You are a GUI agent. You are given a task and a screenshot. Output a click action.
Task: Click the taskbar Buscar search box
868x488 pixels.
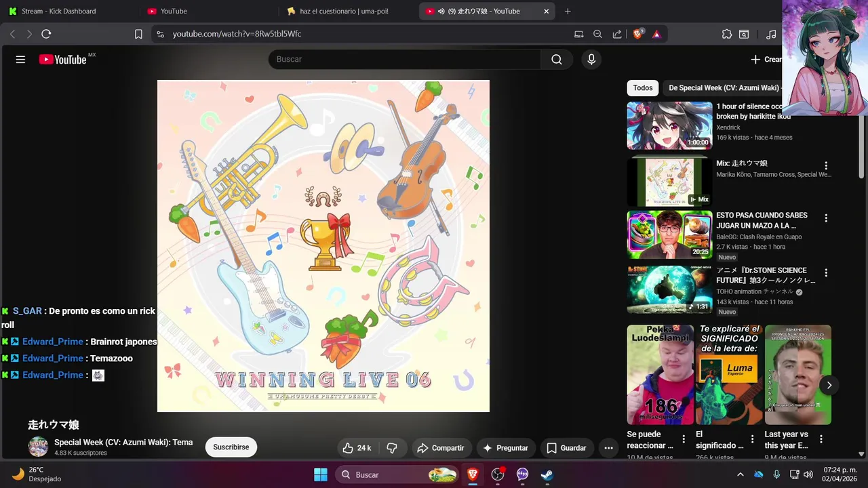[x=397, y=474]
